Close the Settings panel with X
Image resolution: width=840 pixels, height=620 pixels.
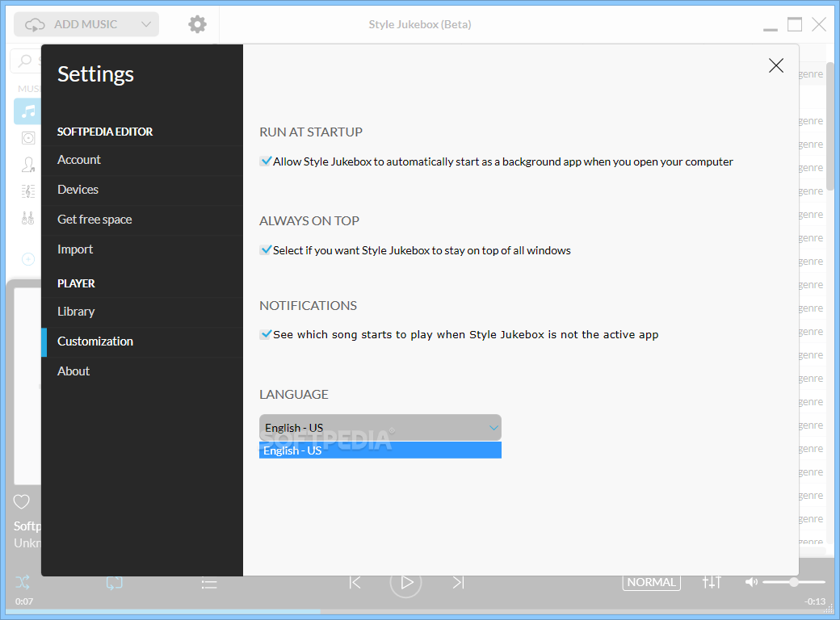pos(775,65)
